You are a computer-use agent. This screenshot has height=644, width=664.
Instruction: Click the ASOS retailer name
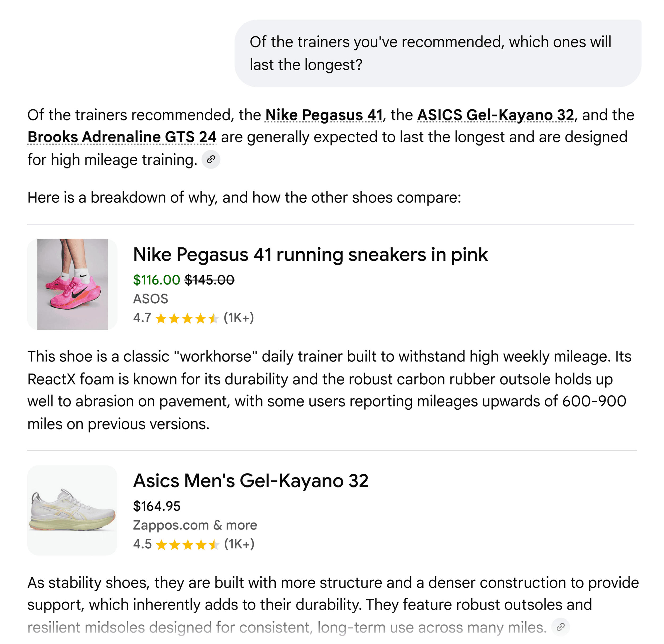coord(150,298)
